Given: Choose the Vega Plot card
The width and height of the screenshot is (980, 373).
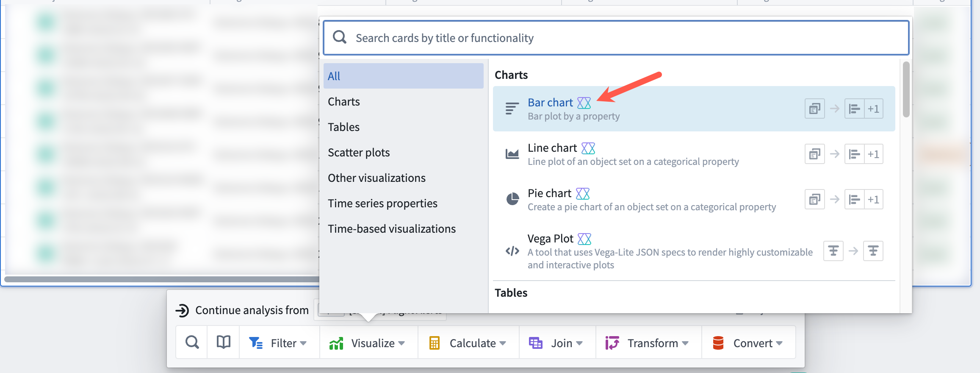Looking at the screenshot, I should 694,251.
